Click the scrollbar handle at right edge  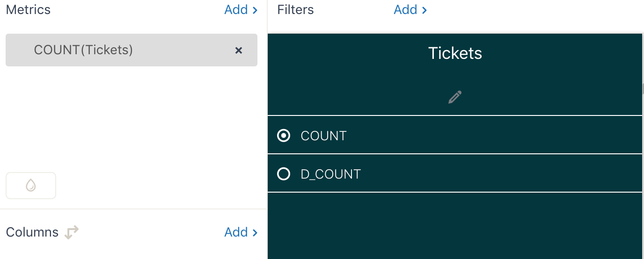click(x=643, y=89)
